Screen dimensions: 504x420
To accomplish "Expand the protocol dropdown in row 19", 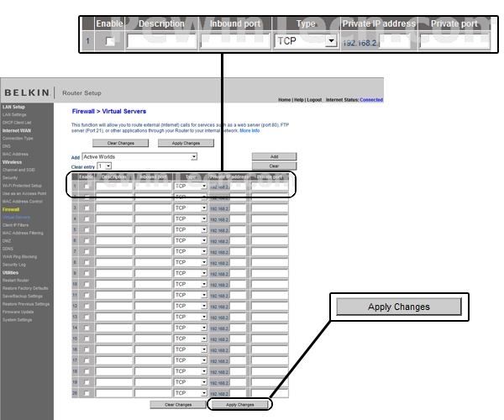I will 191,382.
